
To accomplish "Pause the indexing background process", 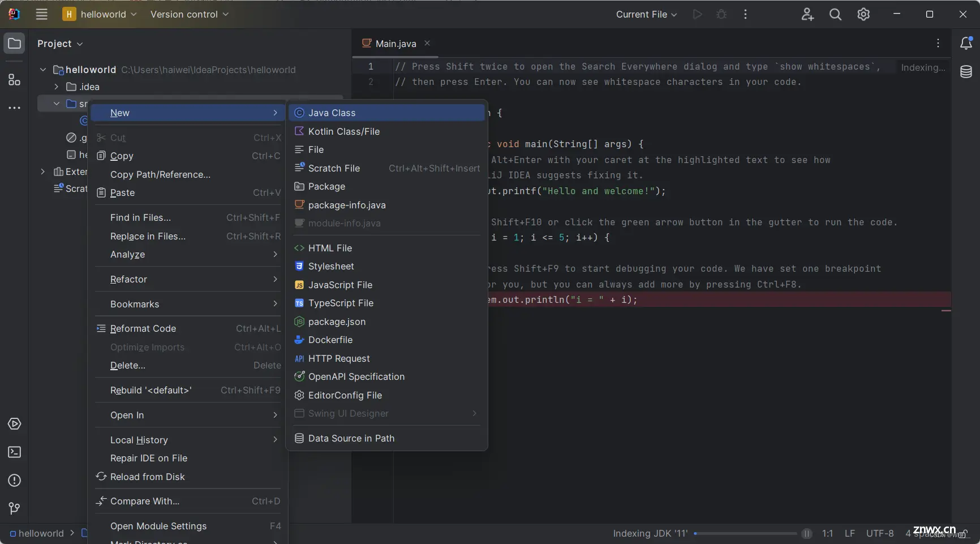I will (x=807, y=533).
